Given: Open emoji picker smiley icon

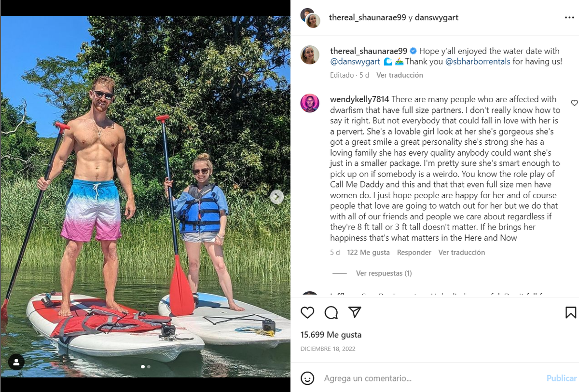Looking at the screenshot, I should 307,378.
